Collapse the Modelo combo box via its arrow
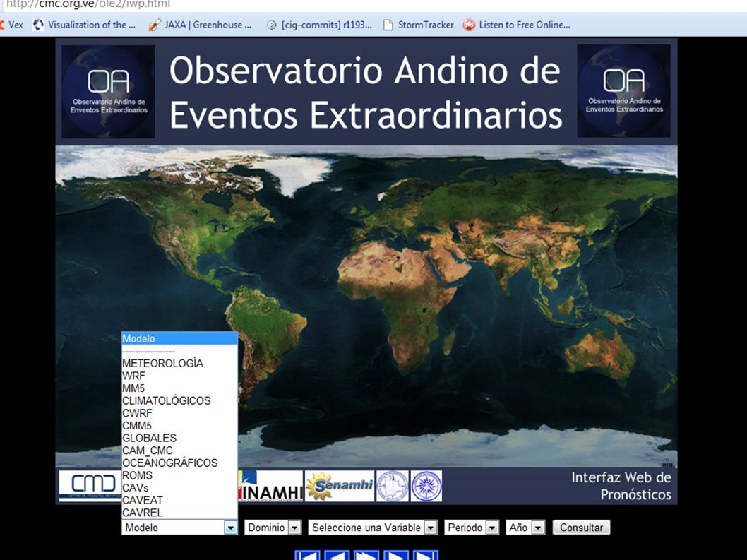Viewport: 747px width, 560px height. [231, 528]
